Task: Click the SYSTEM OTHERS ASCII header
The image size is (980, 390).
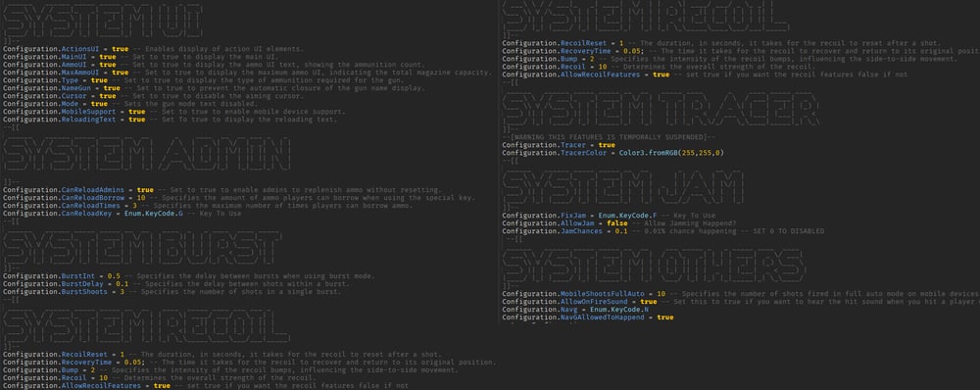Action: [655, 267]
